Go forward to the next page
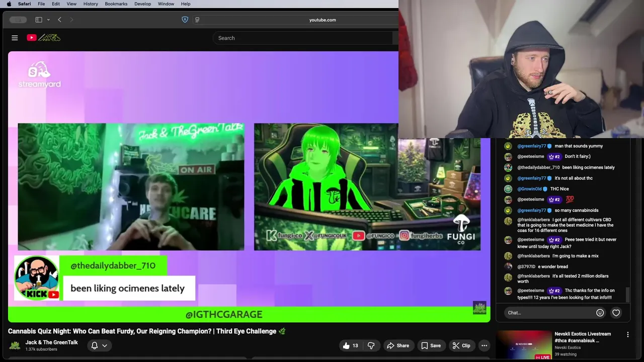 (71, 20)
